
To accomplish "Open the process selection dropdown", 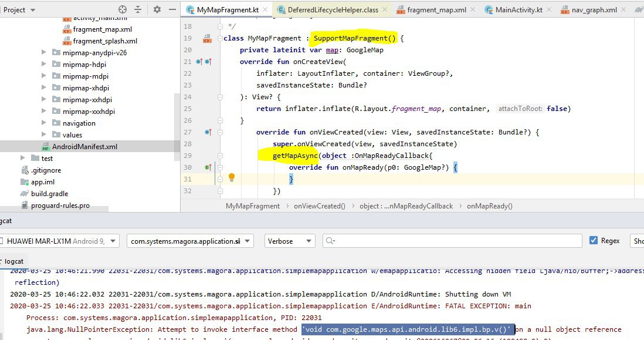I will pyautogui.click(x=190, y=241).
